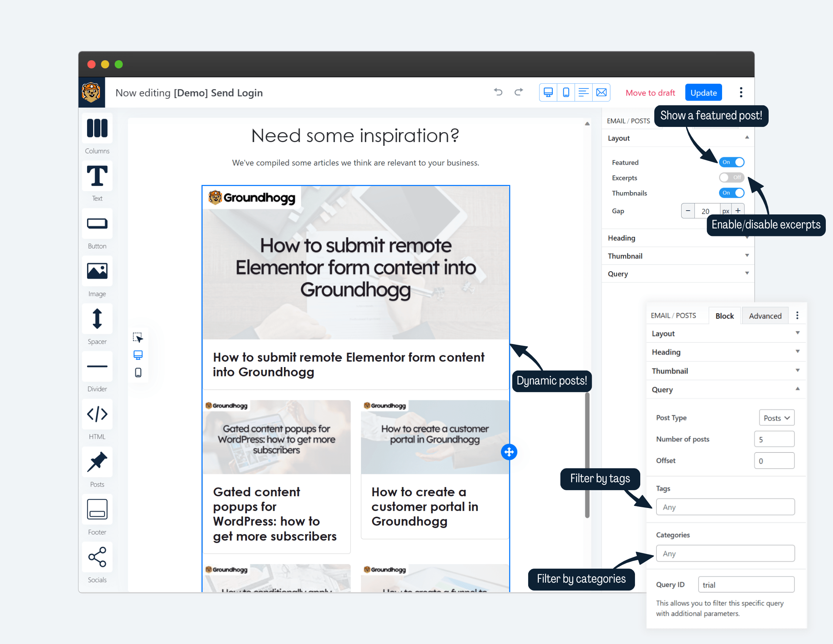Increase Gap with the plus stepper
The width and height of the screenshot is (833, 644).
pos(738,211)
